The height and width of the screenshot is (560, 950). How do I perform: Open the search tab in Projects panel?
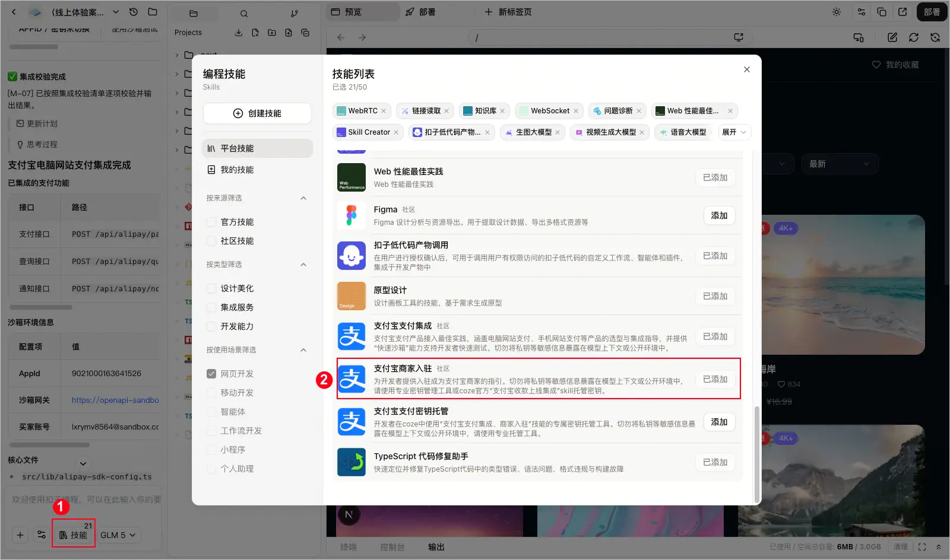pos(244,13)
